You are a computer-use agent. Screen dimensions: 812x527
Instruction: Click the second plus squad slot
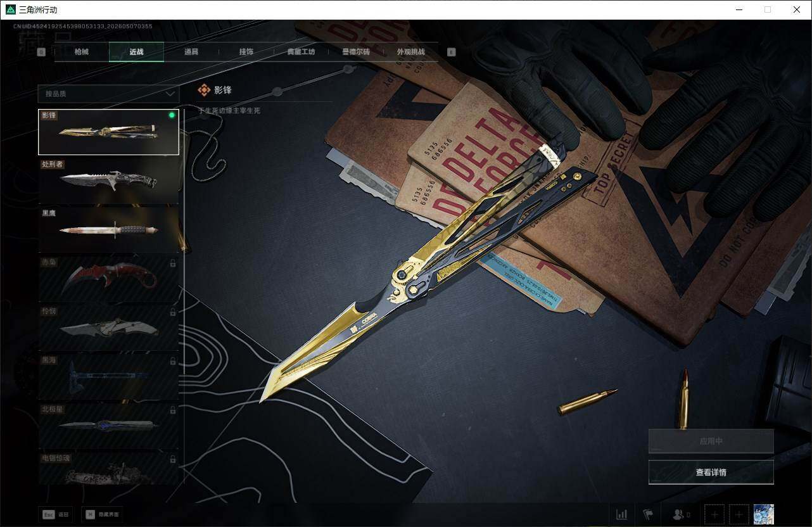[x=739, y=514]
